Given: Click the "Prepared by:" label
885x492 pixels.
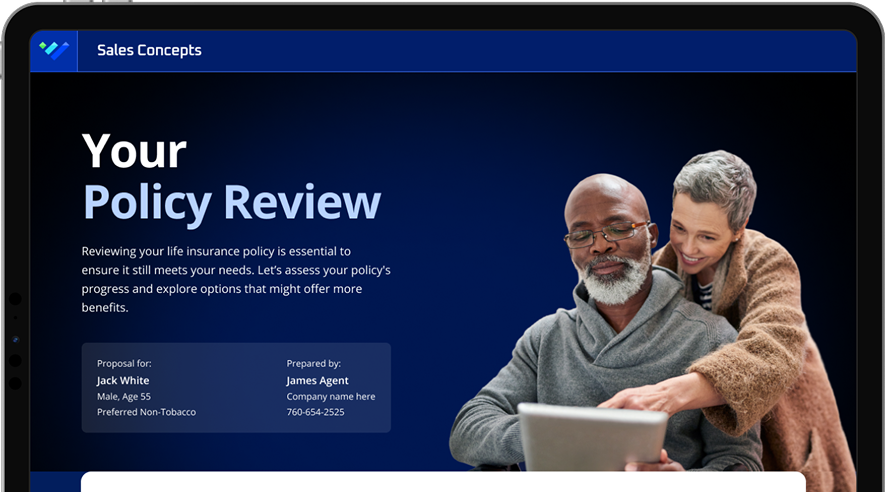Looking at the screenshot, I should point(313,364).
